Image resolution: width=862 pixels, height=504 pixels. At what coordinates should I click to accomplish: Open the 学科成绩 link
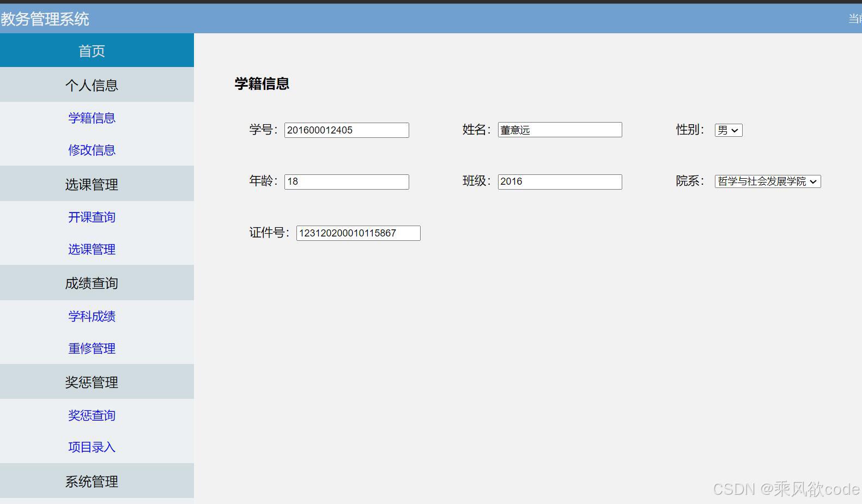click(92, 316)
